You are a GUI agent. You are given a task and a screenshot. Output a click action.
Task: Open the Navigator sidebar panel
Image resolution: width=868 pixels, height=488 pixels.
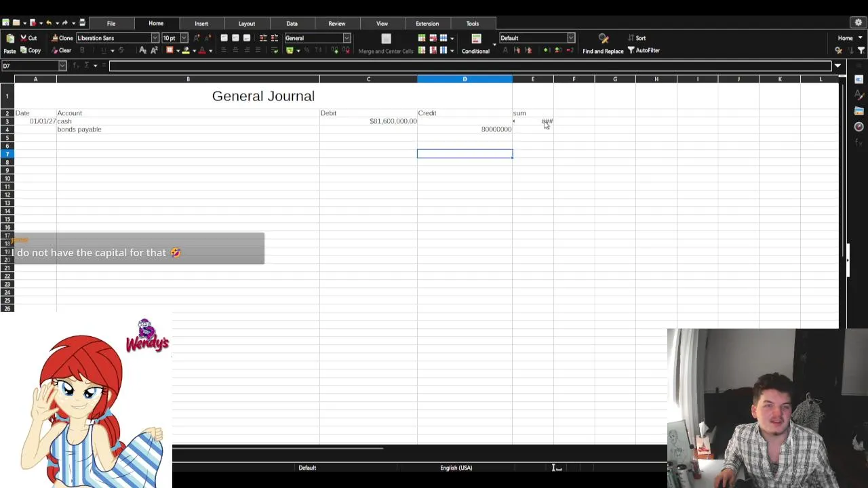point(859,127)
